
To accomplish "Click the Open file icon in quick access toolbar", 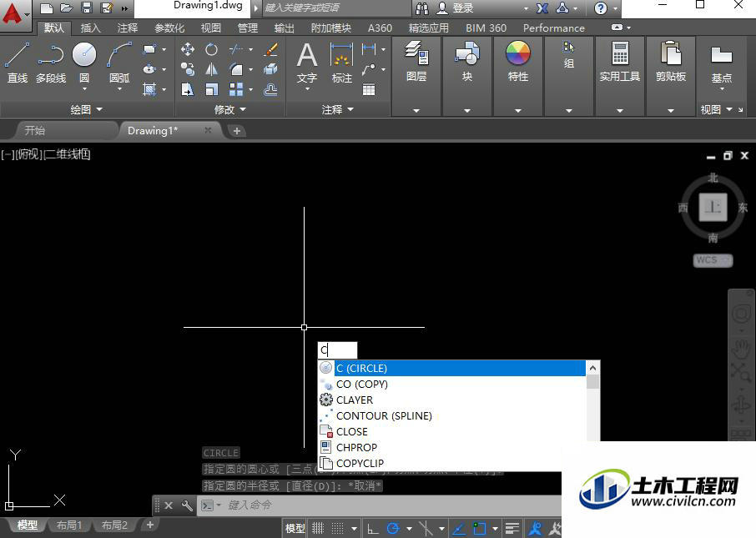I will point(67,8).
